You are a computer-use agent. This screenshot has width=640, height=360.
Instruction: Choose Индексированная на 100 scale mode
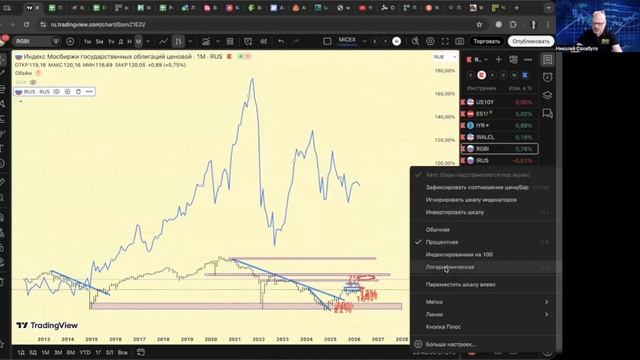pyautogui.click(x=484, y=255)
